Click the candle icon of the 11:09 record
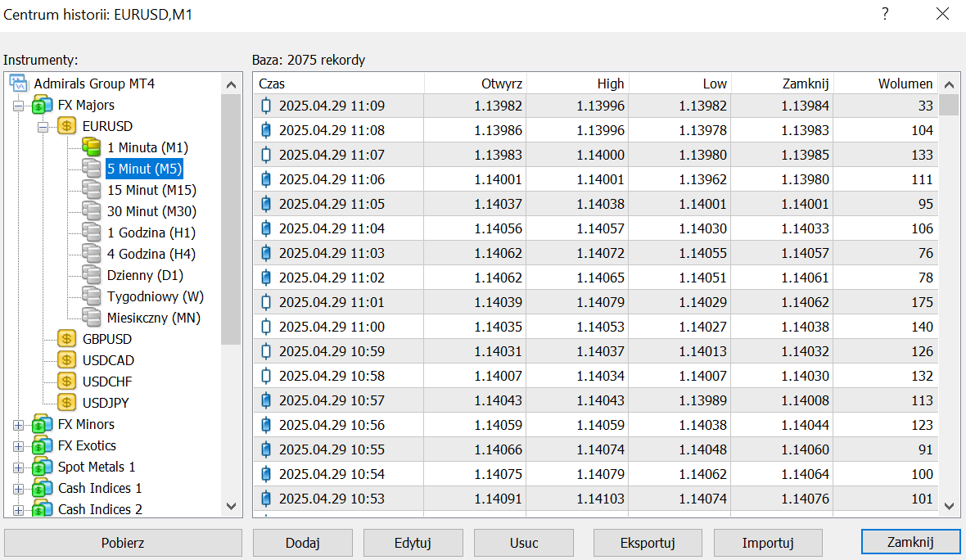Viewport: 966px width, 560px height. 266,106
